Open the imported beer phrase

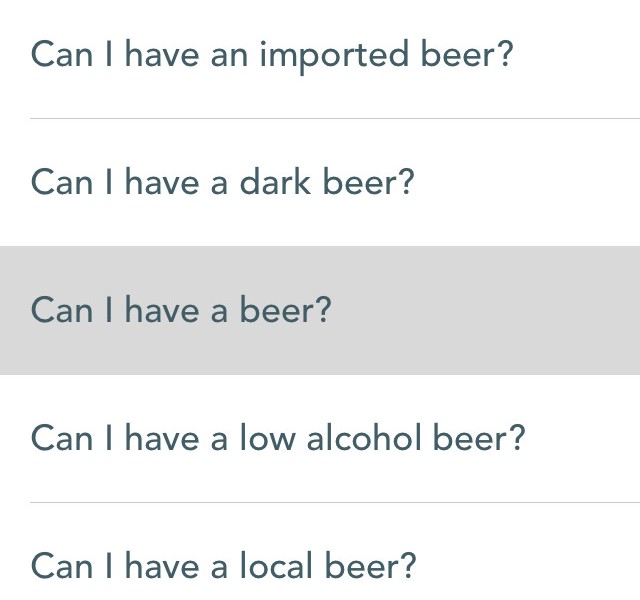coord(272,54)
